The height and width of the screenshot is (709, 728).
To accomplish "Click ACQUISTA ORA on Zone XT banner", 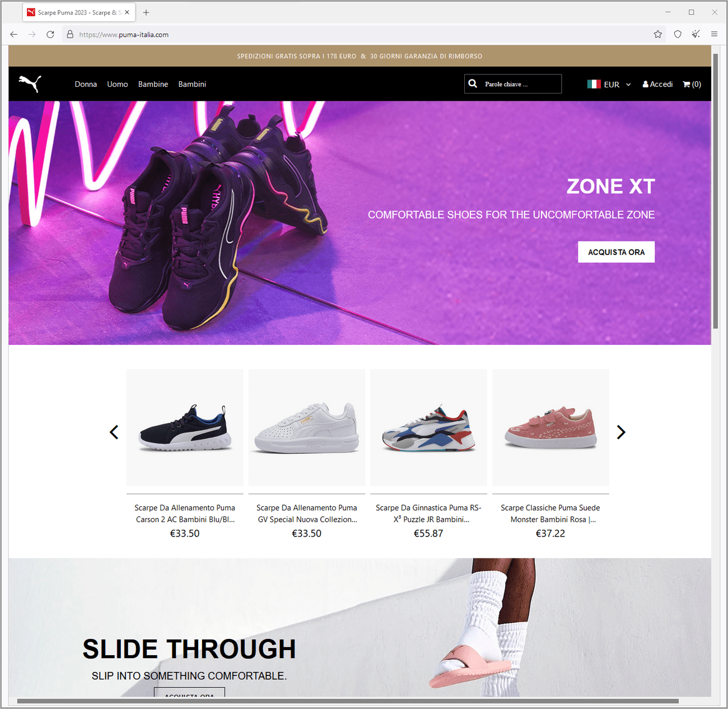I will [616, 252].
